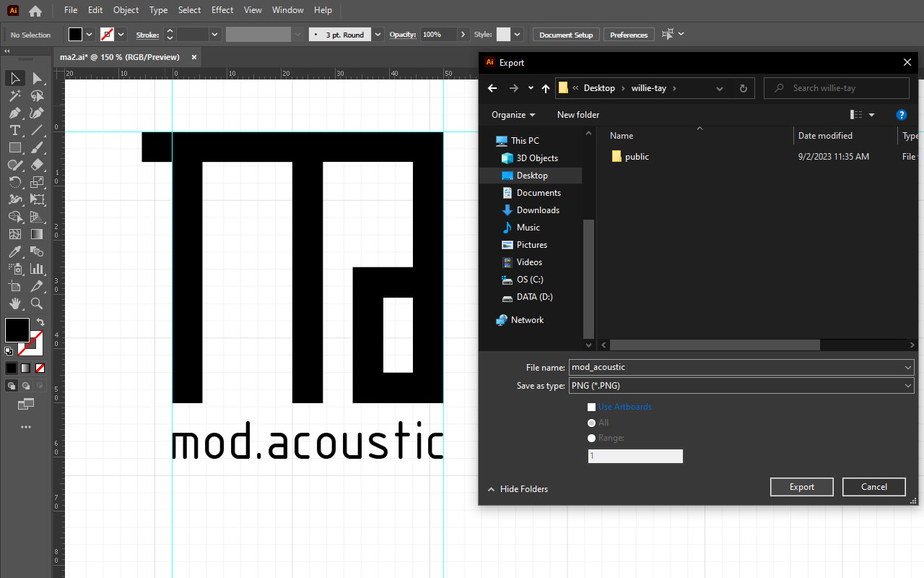Select Desktop in the navigation pane
The image size is (924, 578).
tap(532, 176)
